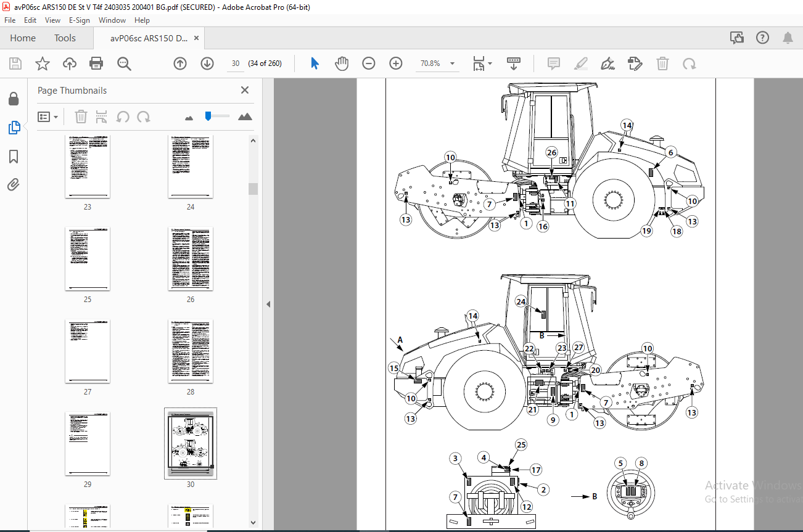This screenshot has height=532, width=803.
Task: Rotate pages counterclockwise in thumbnails panel
Action: [x=123, y=117]
